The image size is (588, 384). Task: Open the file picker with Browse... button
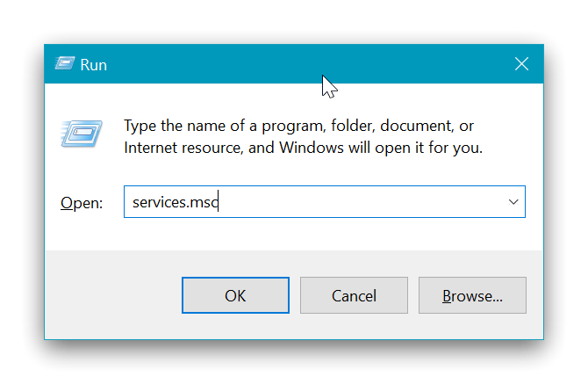point(472,296)
